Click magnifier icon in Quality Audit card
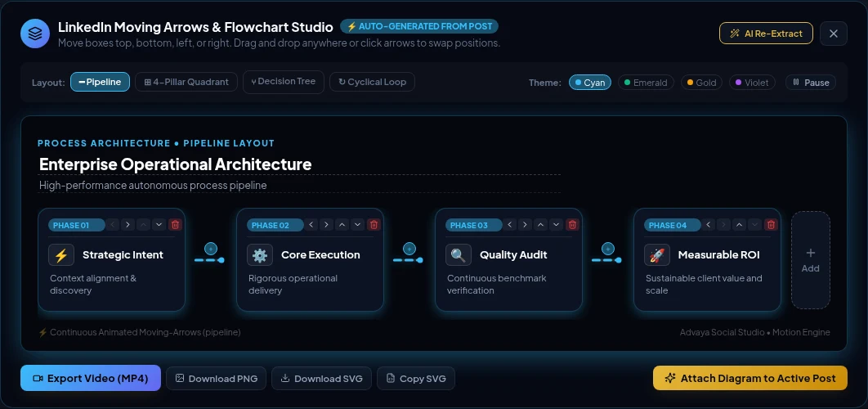 [459, 255]
